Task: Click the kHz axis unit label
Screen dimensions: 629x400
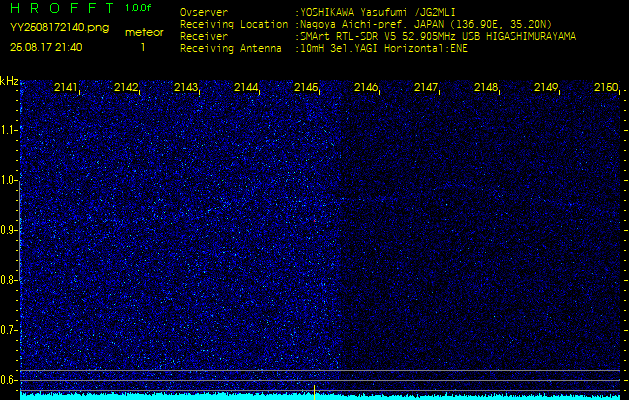Action: click(9, 81)
